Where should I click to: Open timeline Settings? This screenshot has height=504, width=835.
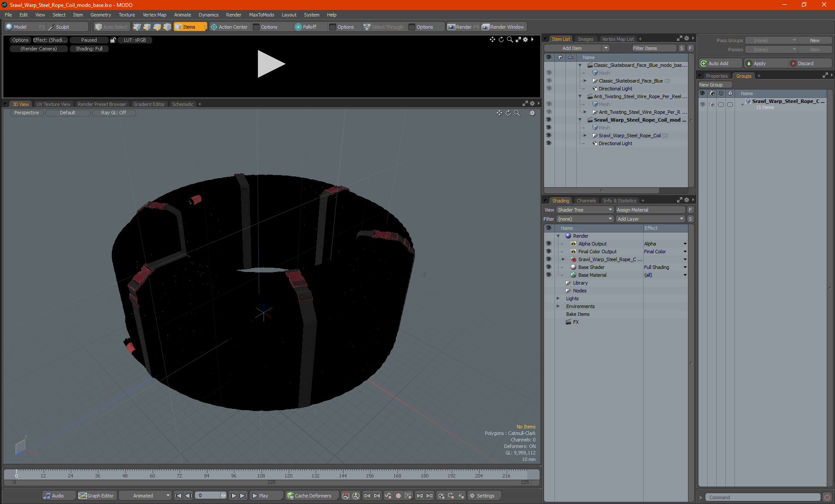pyautogui.click(x=482, y=496)
